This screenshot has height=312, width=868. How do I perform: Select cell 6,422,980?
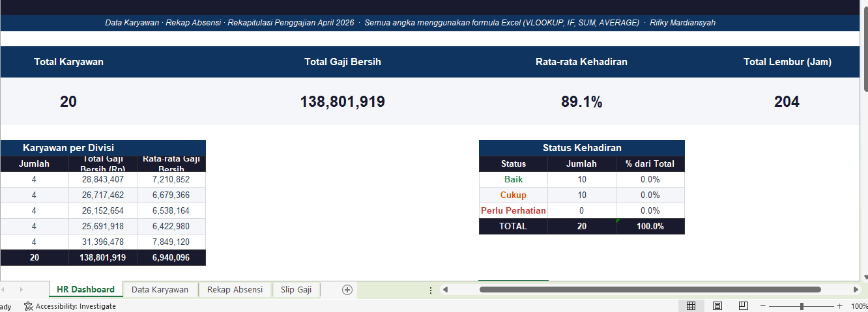(x=171, y=226)
